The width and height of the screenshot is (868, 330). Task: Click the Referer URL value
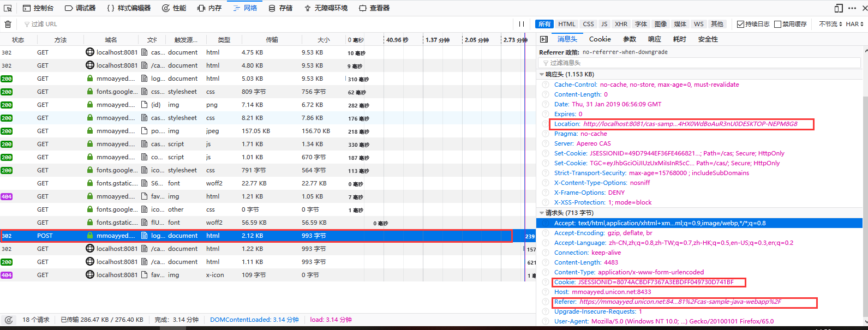click(680, 302)
